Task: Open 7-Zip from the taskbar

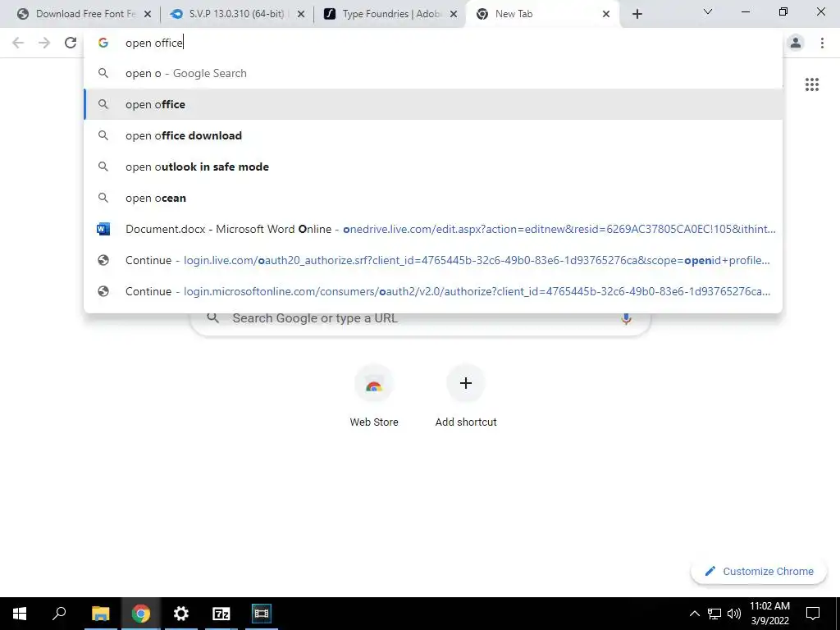Action: [x=221, y=614]
